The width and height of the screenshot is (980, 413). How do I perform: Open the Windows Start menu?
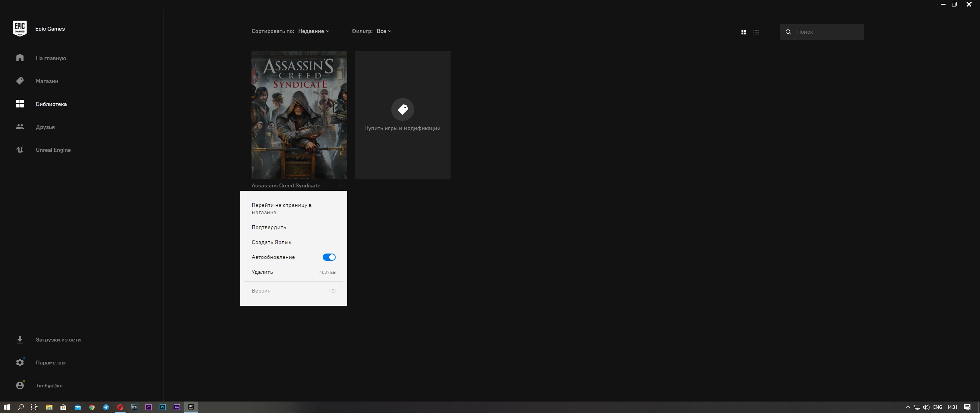click(7, 407)
